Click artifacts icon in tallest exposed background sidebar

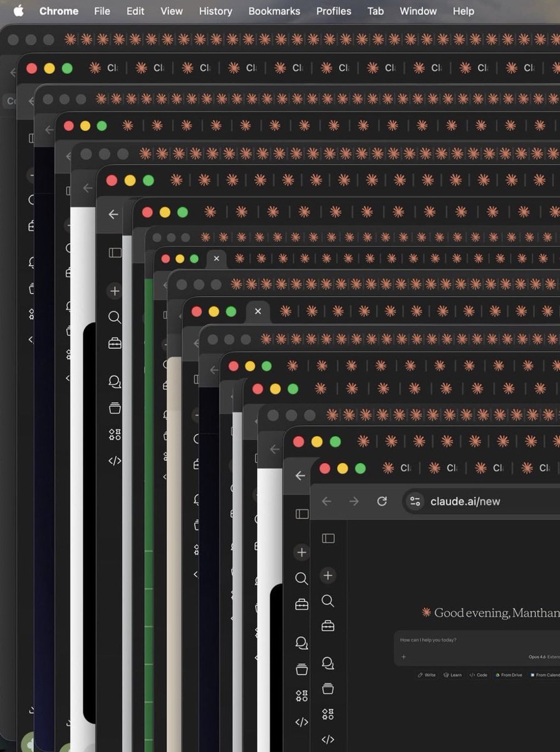[115, 434]
